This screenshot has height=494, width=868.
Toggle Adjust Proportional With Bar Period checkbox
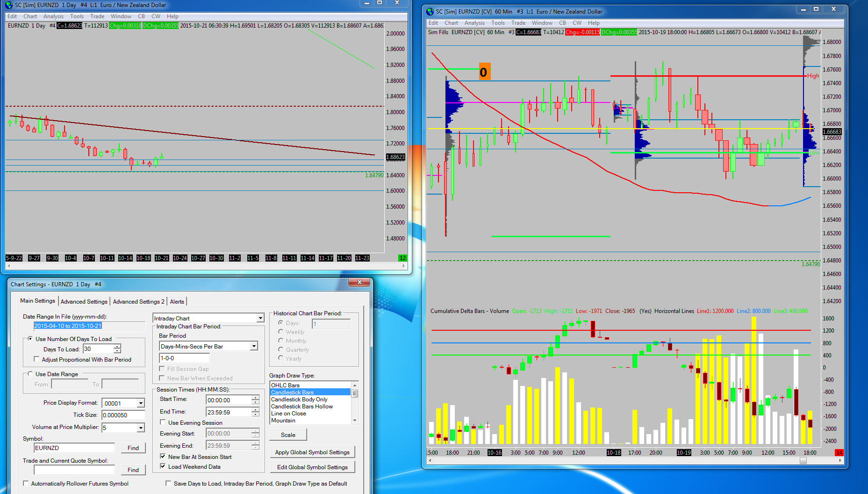pyautogui.click(x=36, y=359)
